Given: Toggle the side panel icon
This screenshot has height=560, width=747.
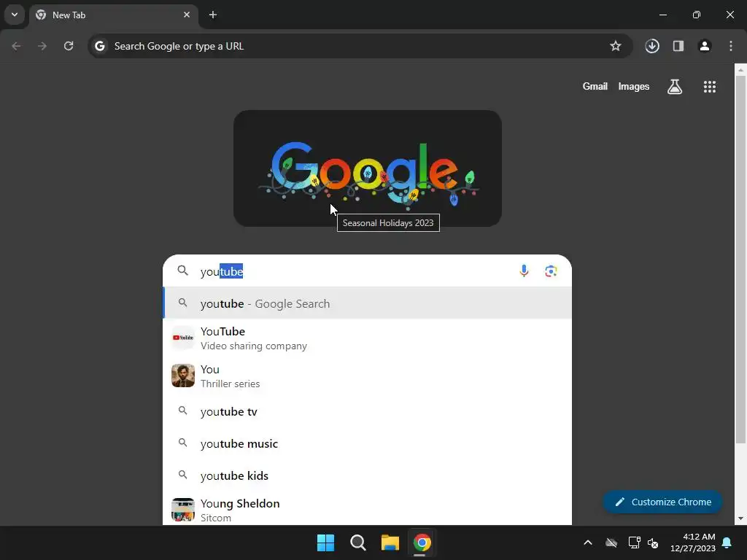Looking at the screenshot, I should 678,46.
